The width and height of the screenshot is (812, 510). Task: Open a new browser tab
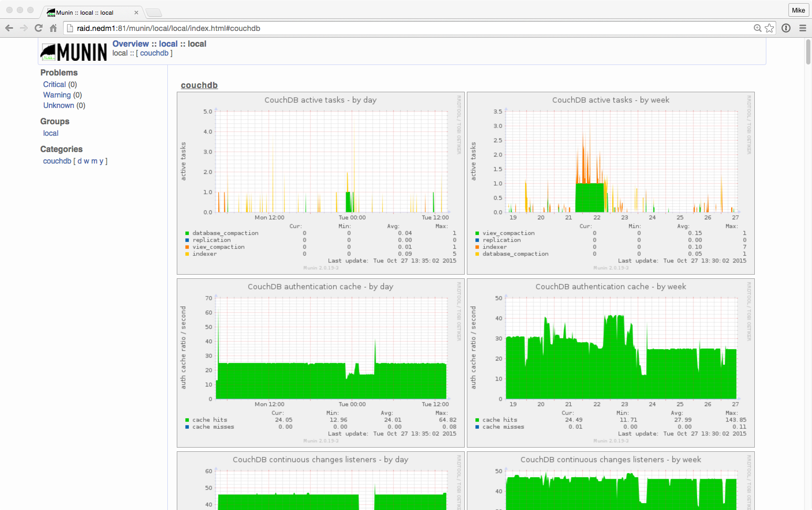[153, 13]
